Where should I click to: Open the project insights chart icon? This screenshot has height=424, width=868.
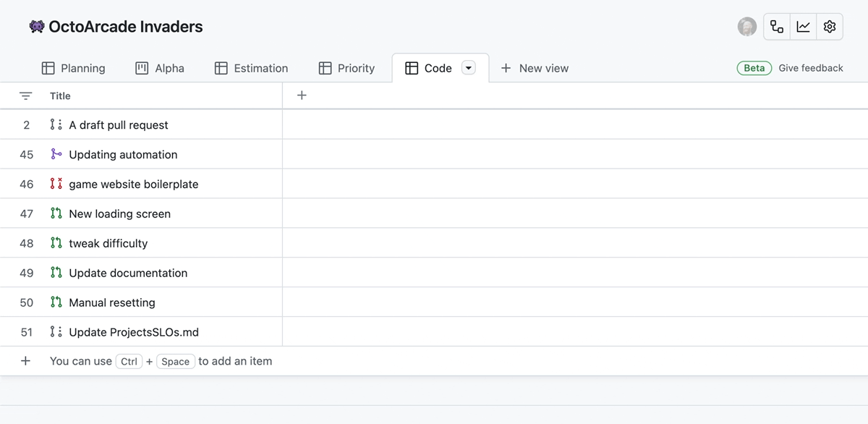(803, 26)
